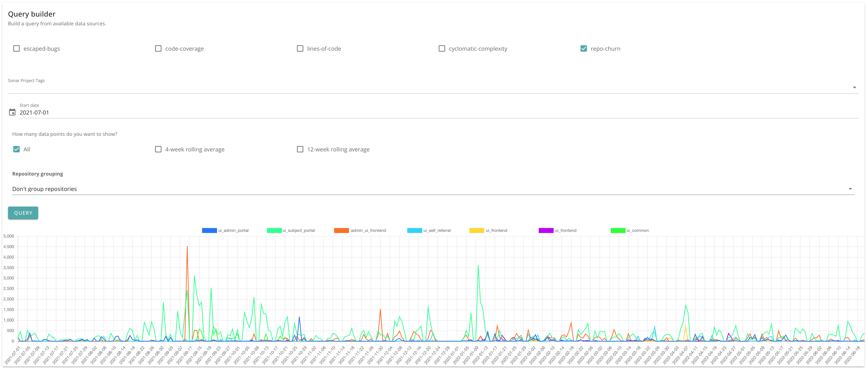Uncheck the repo-churn checkbox

584,49
